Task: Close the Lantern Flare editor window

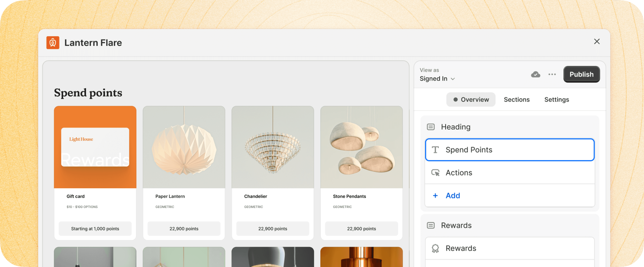Action: [597, 42]
